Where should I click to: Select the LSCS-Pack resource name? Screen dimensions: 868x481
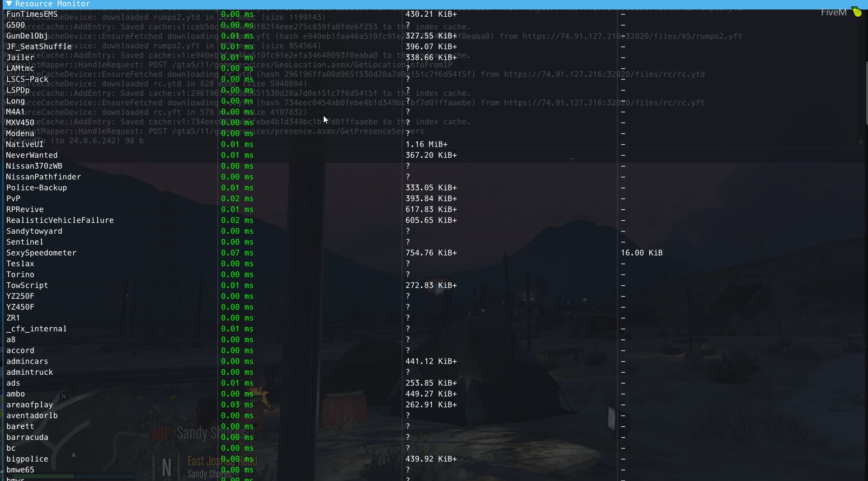point(27,79)
